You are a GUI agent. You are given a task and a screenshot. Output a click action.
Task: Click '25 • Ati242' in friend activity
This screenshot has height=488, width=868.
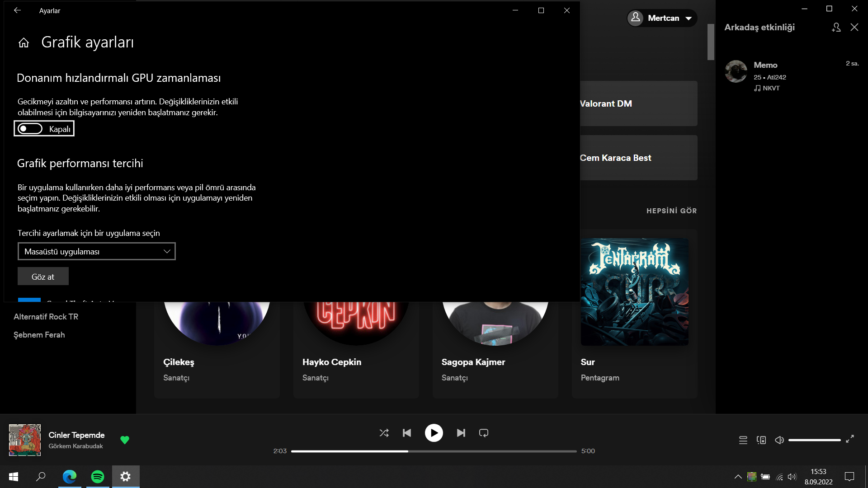(770, 77)
